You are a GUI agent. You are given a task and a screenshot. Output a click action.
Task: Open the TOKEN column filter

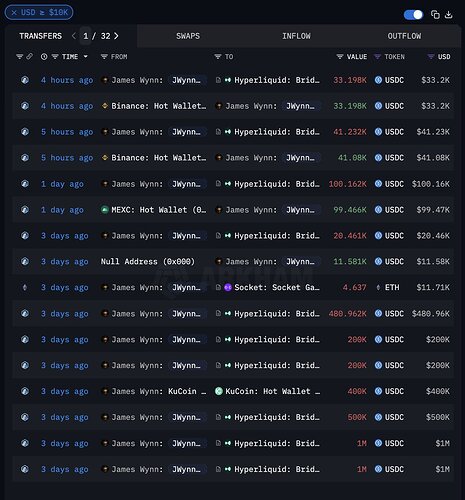click(377, 57)
